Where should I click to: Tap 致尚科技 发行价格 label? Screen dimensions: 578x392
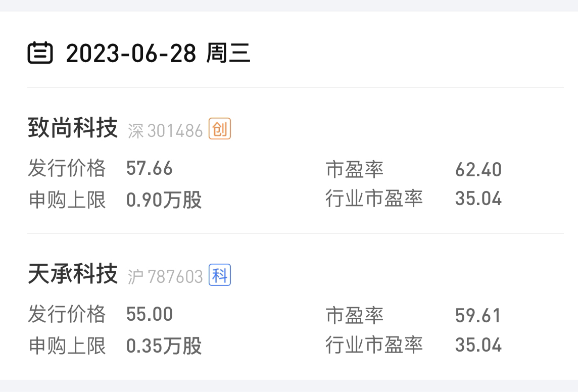coord(67,168)
